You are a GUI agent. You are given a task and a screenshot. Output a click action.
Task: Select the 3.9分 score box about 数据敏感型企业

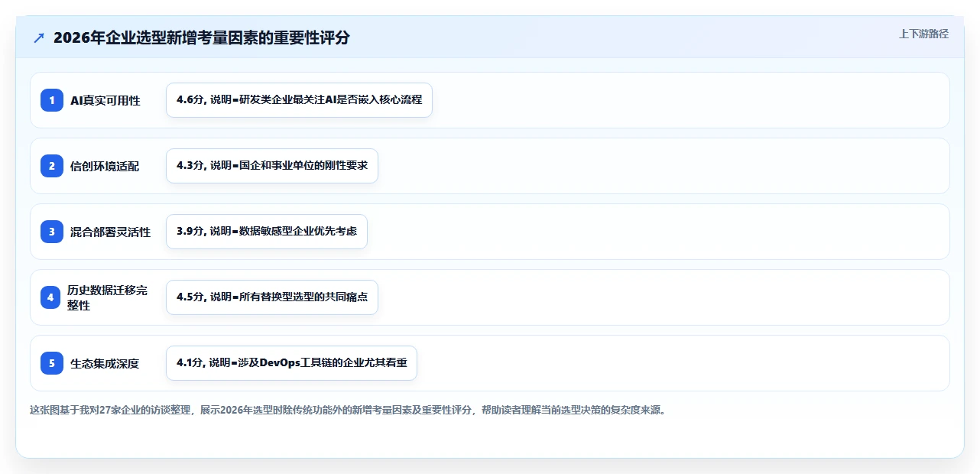coord(267,232)
